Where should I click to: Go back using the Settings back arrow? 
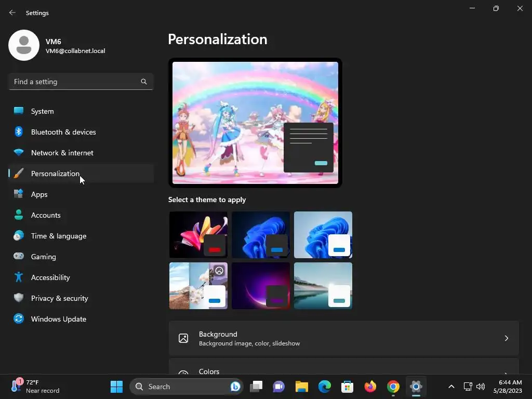pyautogui.click(x=12, y=12)
